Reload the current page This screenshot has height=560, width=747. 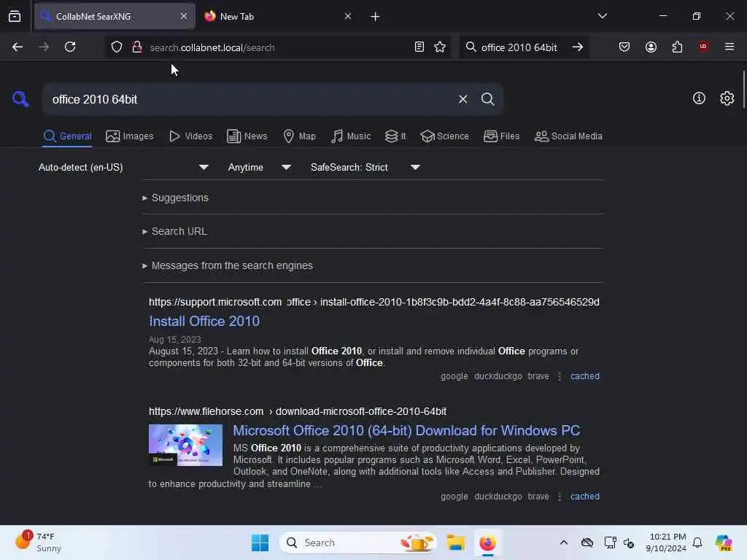pyautogui.click(x=70, y=47)
